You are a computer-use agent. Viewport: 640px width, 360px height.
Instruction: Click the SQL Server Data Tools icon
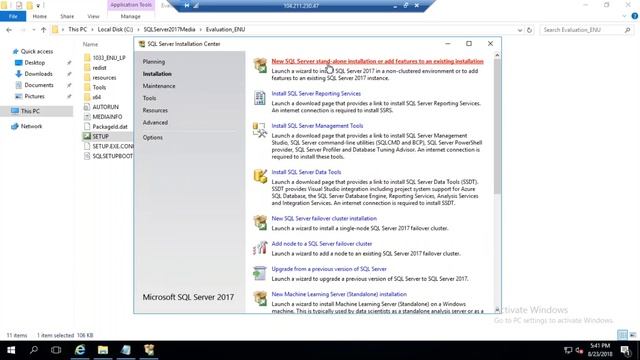click(260, 176)
